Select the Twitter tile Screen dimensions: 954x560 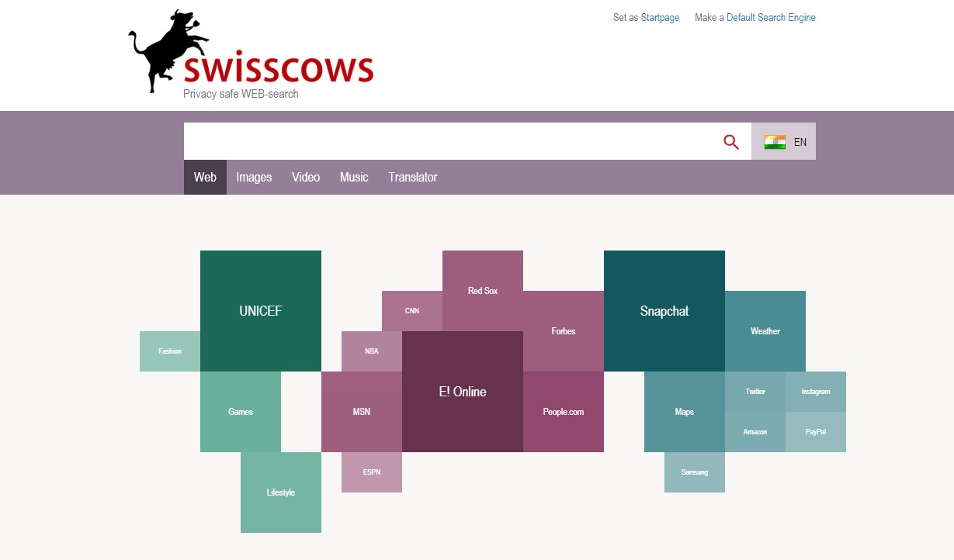point(755,392)
